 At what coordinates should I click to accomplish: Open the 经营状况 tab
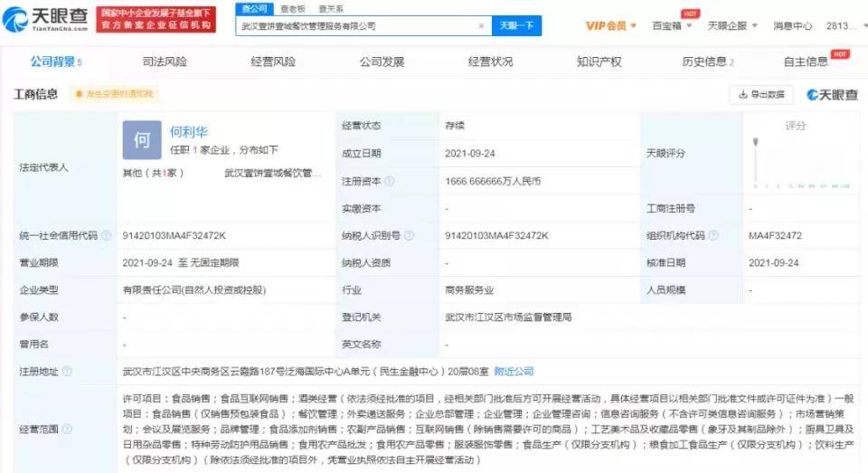pyautogui.click(x=490, y=61)
